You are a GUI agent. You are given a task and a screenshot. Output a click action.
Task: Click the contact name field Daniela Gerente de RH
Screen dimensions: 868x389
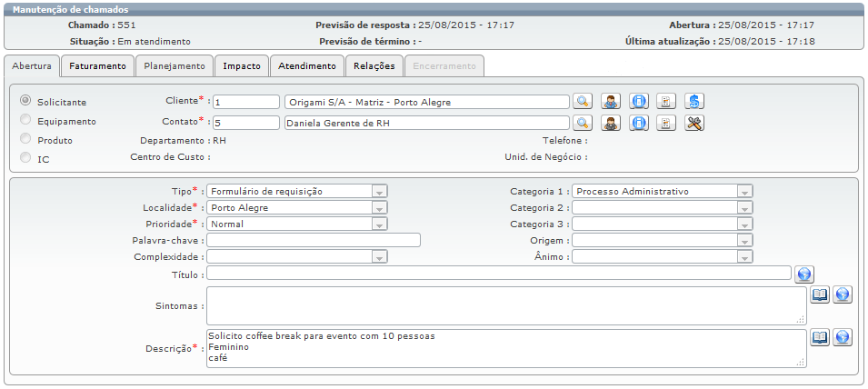427,123
